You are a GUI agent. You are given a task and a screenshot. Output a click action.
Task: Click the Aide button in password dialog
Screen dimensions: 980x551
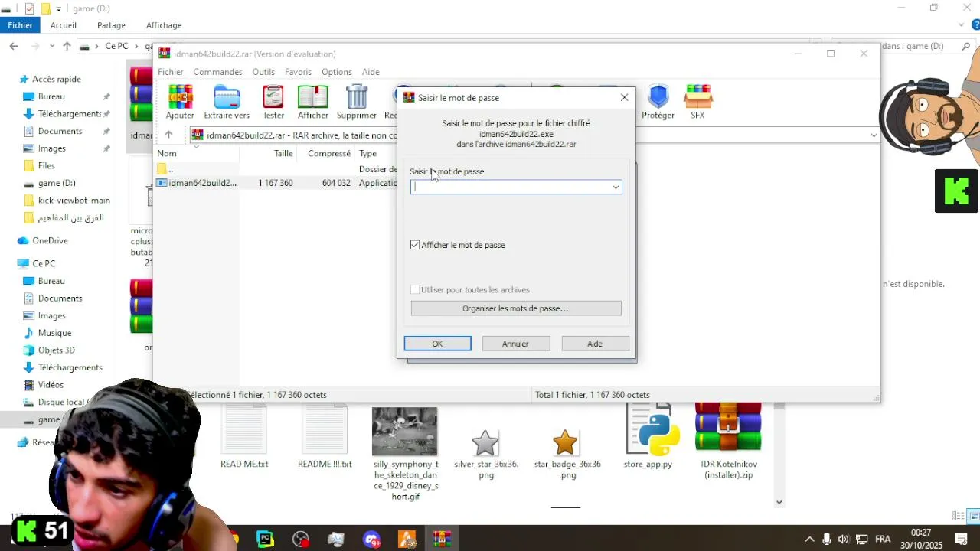595,344
